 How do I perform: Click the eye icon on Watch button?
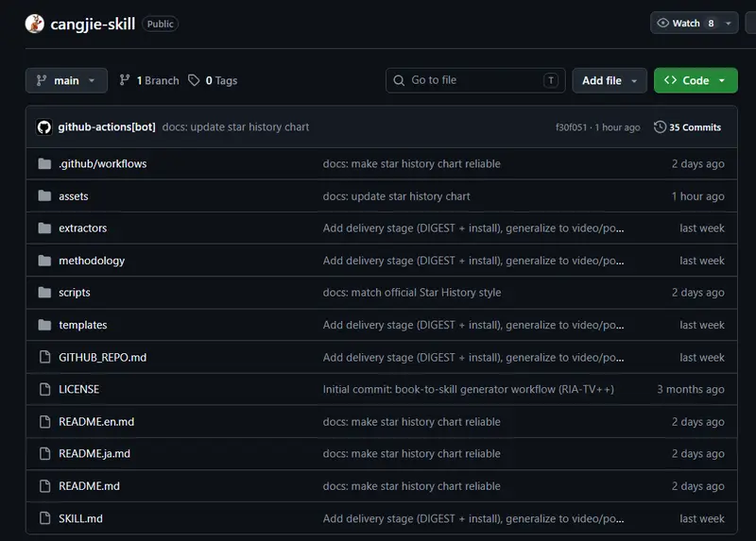[663, 23]
